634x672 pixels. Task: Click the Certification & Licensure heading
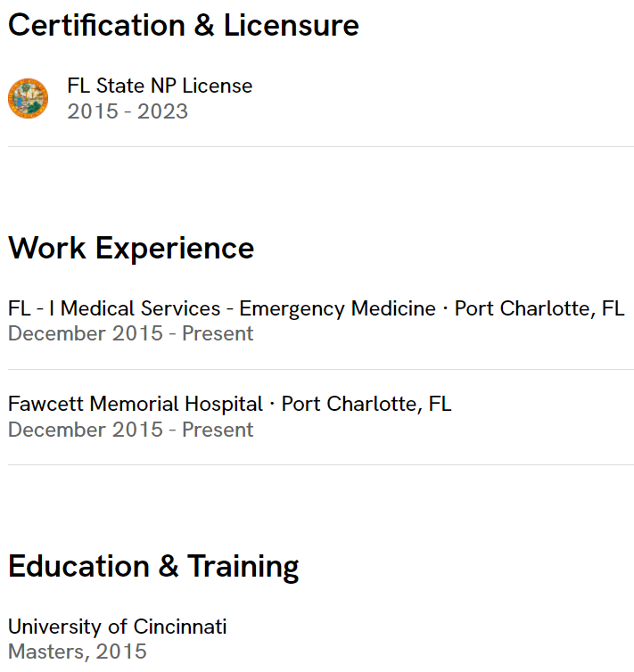pyautogui.click(x=184, y=25)
